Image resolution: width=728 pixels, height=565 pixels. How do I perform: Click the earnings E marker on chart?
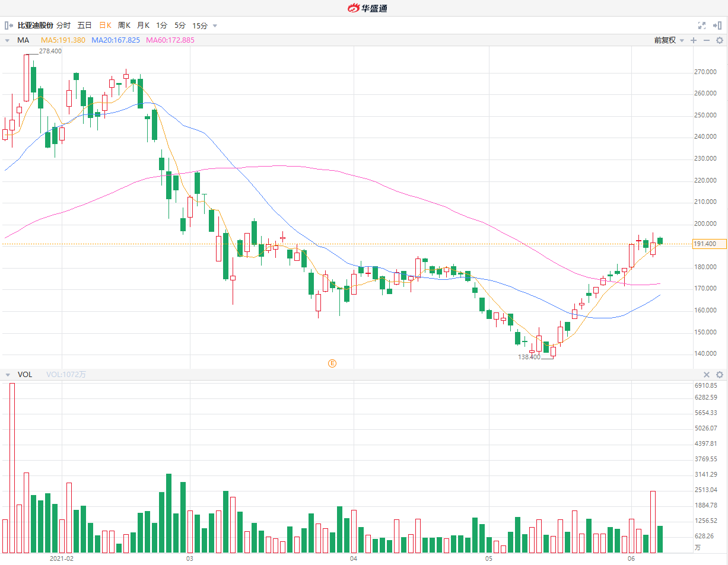pos(332,363)
